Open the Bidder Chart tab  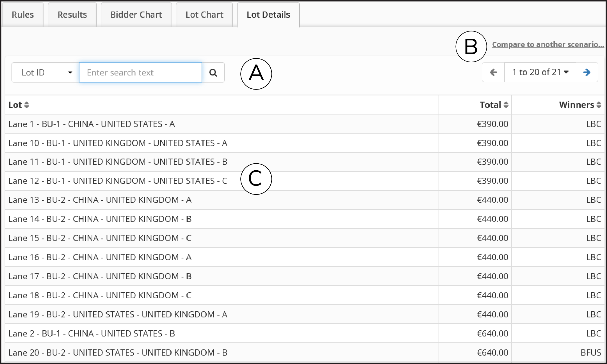136,15
